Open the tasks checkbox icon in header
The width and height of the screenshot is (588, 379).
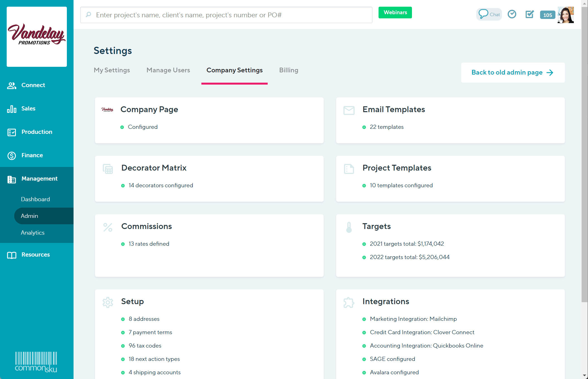pyautogui.click(x=529, y=14)
